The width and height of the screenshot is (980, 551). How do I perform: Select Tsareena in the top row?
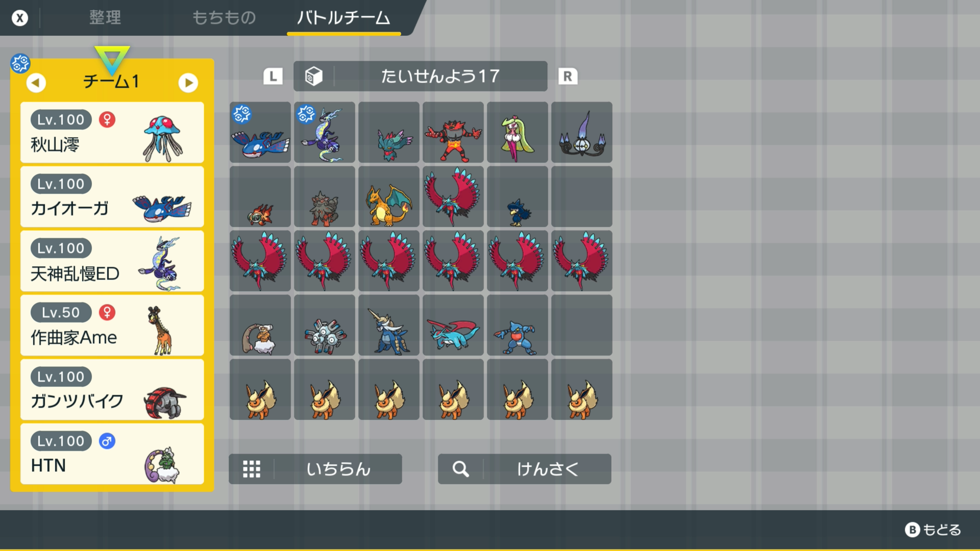point(518,132)
